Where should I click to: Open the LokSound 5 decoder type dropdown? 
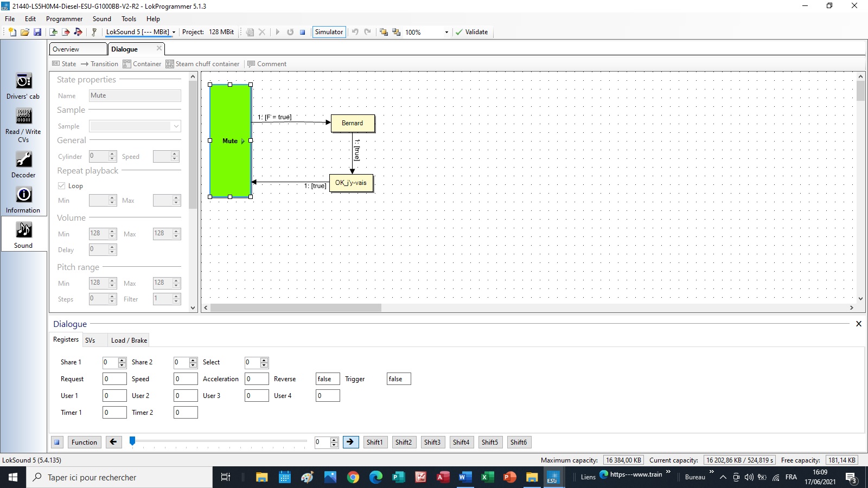pyautogui.click(x=174, y=32)
